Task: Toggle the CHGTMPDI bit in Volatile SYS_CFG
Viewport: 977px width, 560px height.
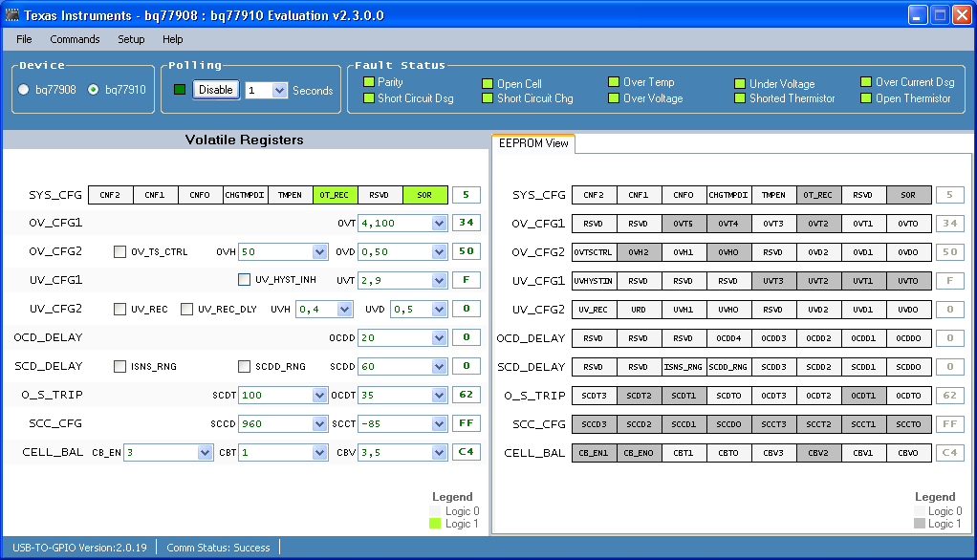Action: (245, 195)
